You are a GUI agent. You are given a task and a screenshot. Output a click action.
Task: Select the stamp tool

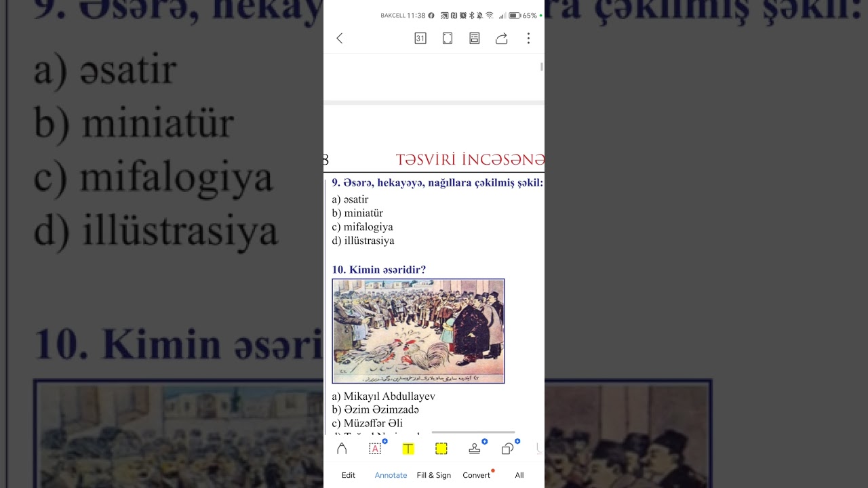click(475, 449)
